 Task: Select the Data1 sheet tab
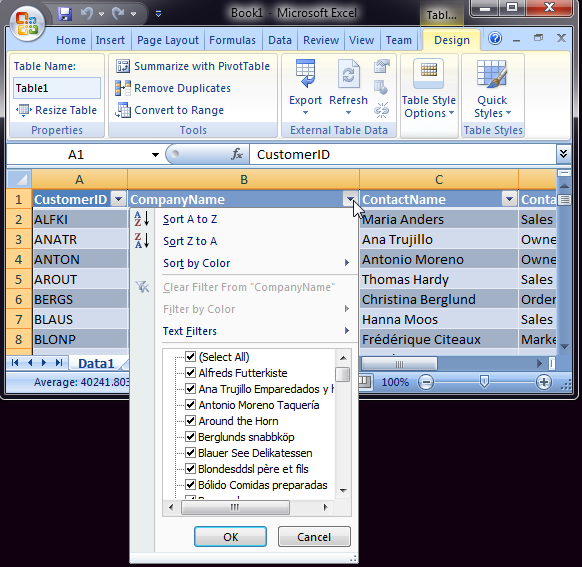point(96,363)
